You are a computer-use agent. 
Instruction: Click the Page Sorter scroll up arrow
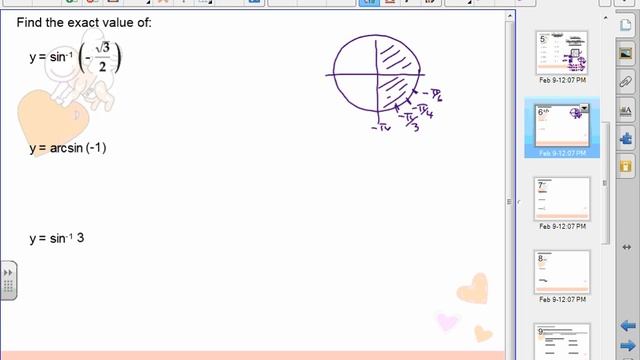pyautogui.click(x=605, y=18)
